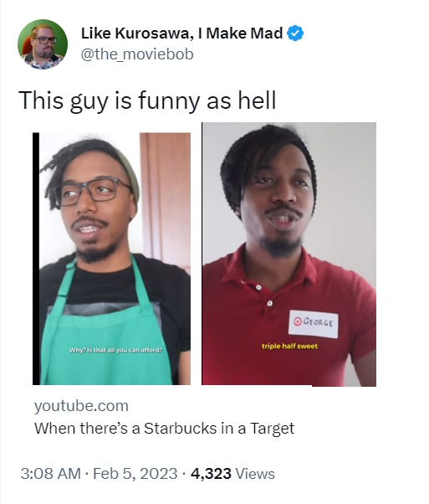Open the right thumbnail with red polo
The image size is (429, 504).
coord(289,255)
